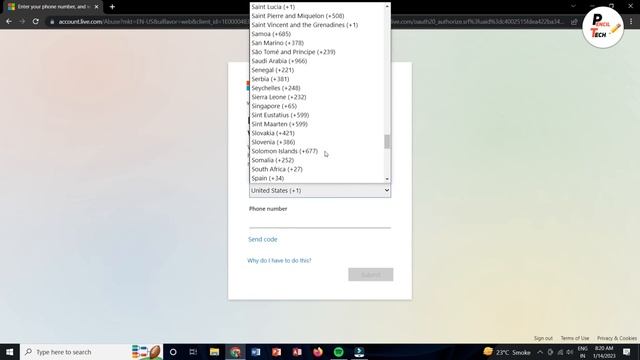
Task: Open the notification center icon
Action: click(627, 352)
